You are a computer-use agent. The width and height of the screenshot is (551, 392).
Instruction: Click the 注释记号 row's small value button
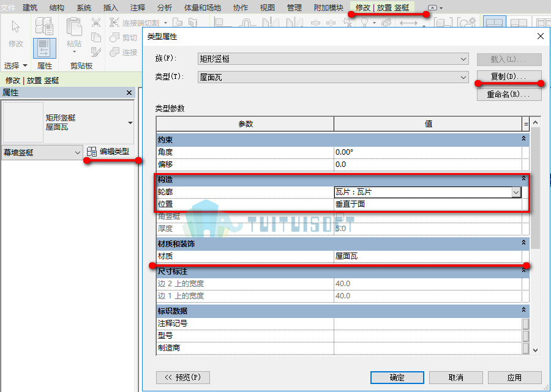click(526, 324)
